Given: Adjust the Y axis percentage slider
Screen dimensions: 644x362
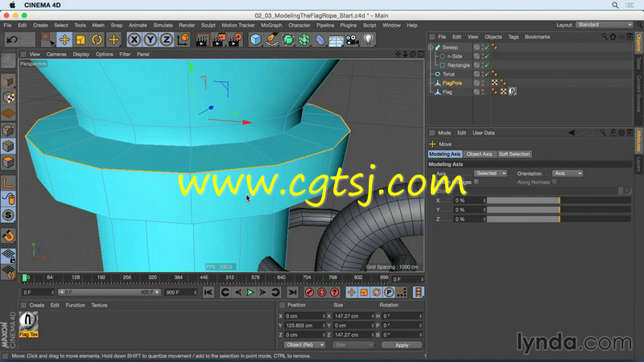Looking at the screenshot, I should coord(559,210).
